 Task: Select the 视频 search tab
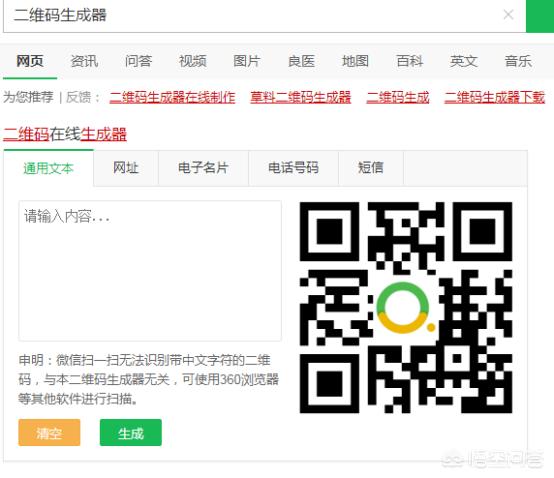pos(193,61)
